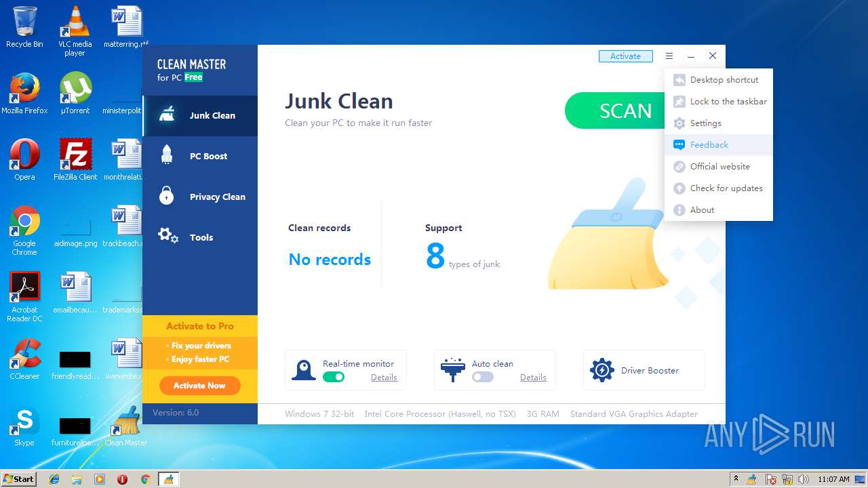Open the Tools section
The image size is (868, 488).
[200, 238]
